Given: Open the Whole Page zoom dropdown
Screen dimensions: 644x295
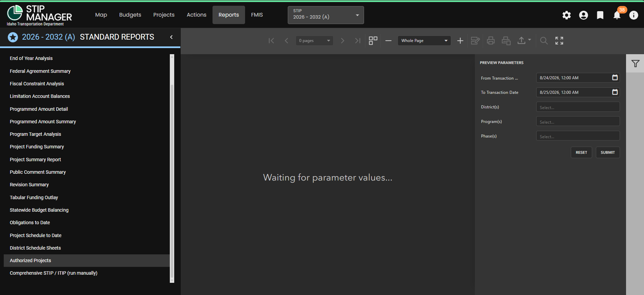Looking at the screenshot, I should [424, 41].
